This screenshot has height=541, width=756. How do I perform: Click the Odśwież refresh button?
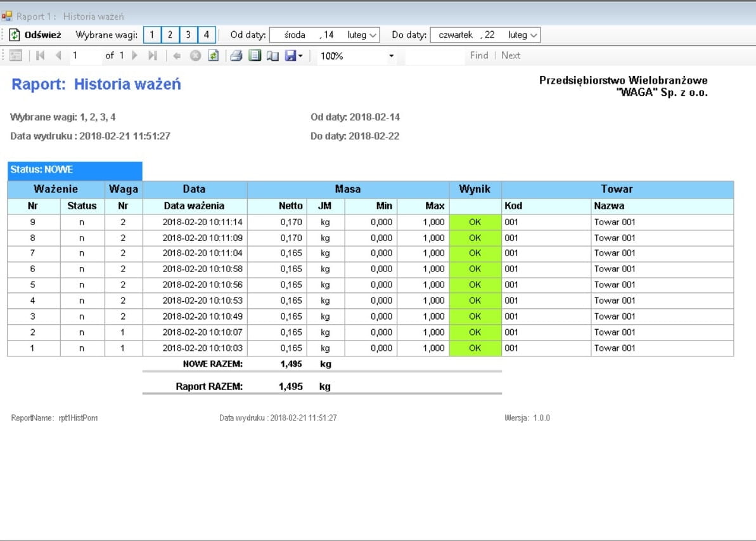tap(36, 35)
